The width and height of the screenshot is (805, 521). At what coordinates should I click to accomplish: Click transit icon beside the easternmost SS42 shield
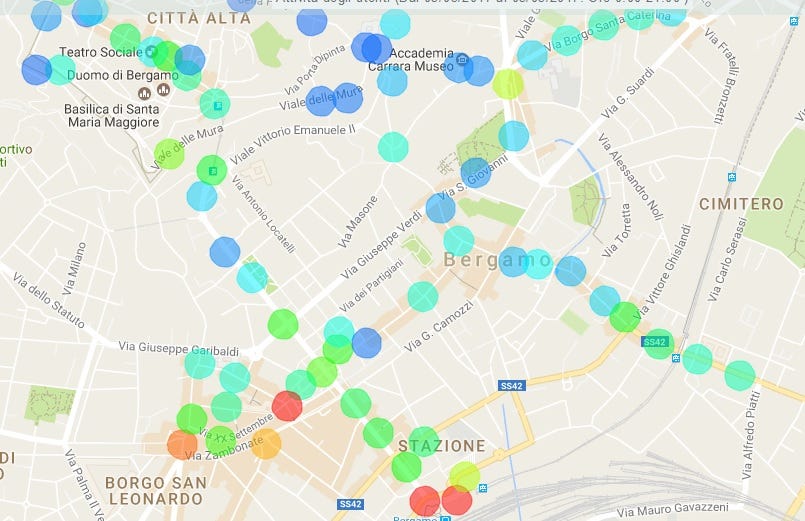(x=676, y=358)
